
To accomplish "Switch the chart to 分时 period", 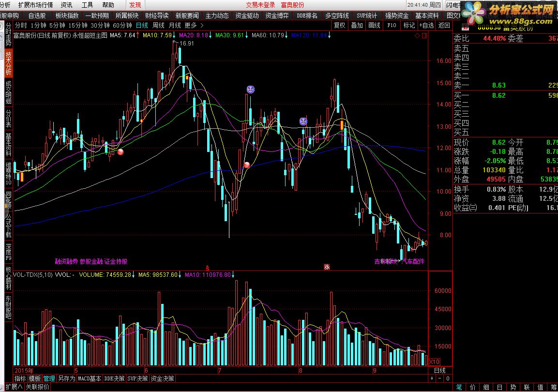I will (21, 26).
